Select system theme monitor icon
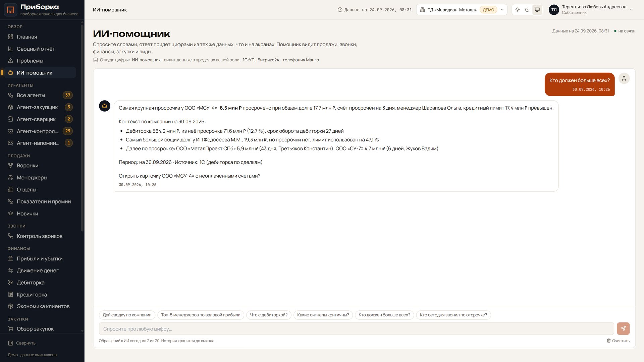The image size is (644, 362). [x=537, y=10]
